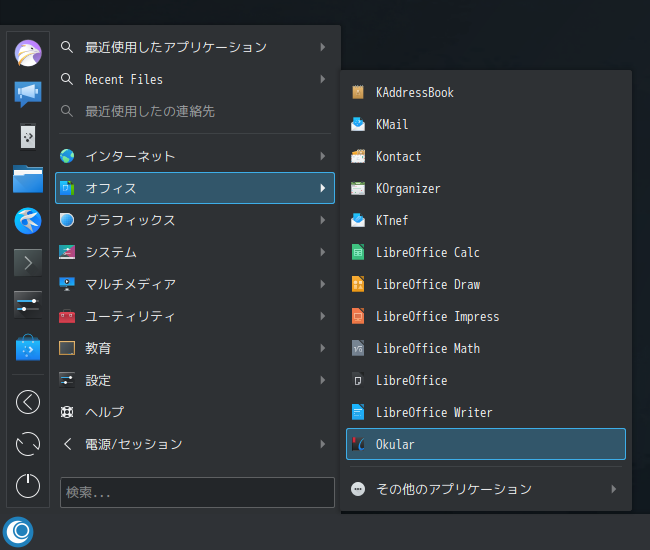Expand the システム category arrow
Screen dimensions: 650x550
[x=323, y=252]
